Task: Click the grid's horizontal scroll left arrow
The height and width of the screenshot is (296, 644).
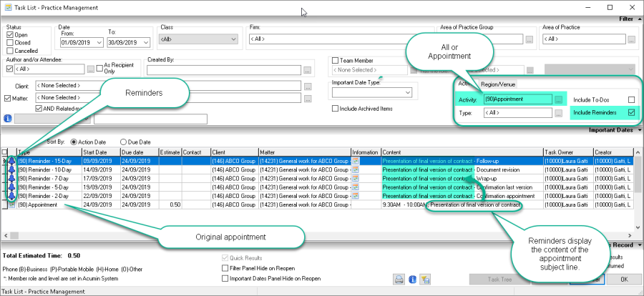Action: click(x=5, y=236)
